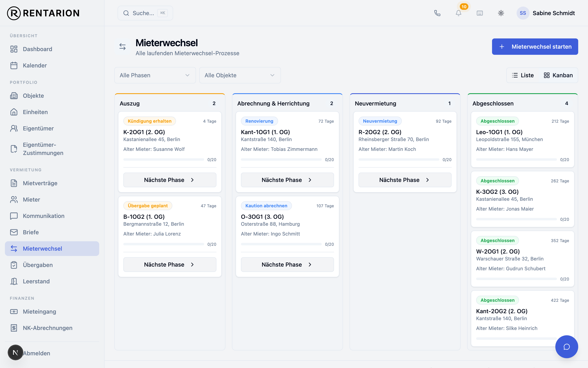
Task: Open NK-Abrechnungen menu entry
Action: click(52, 328)
